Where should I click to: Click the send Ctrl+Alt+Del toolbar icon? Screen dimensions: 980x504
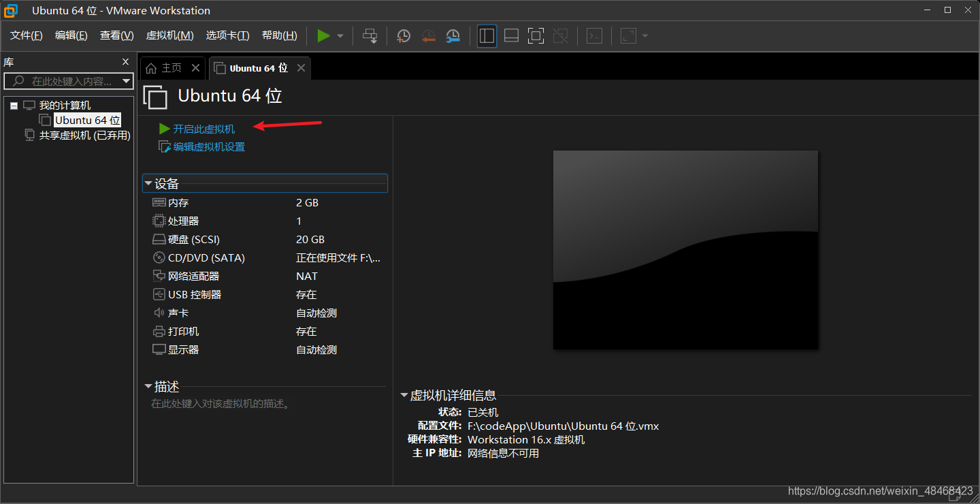click(x=370, y=35)
